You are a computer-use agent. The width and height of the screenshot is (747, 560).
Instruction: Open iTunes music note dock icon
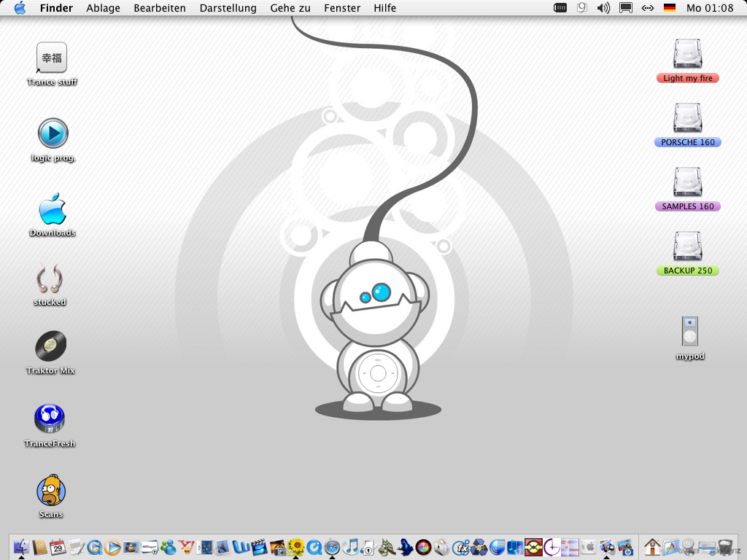(351, 547)
